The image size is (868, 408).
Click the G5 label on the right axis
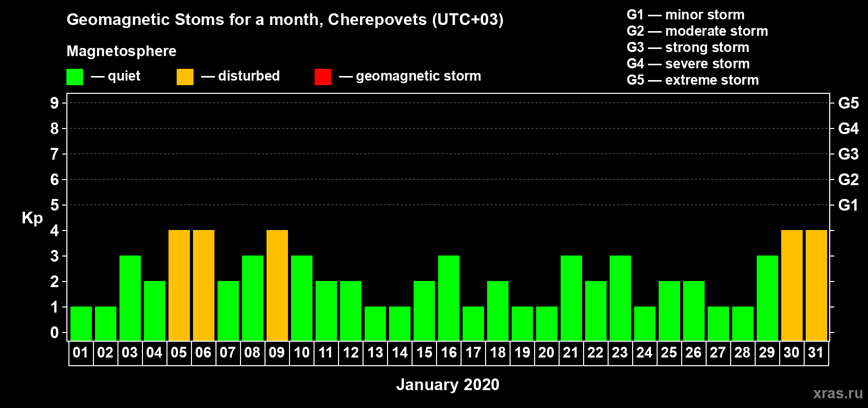coord(849,103)
